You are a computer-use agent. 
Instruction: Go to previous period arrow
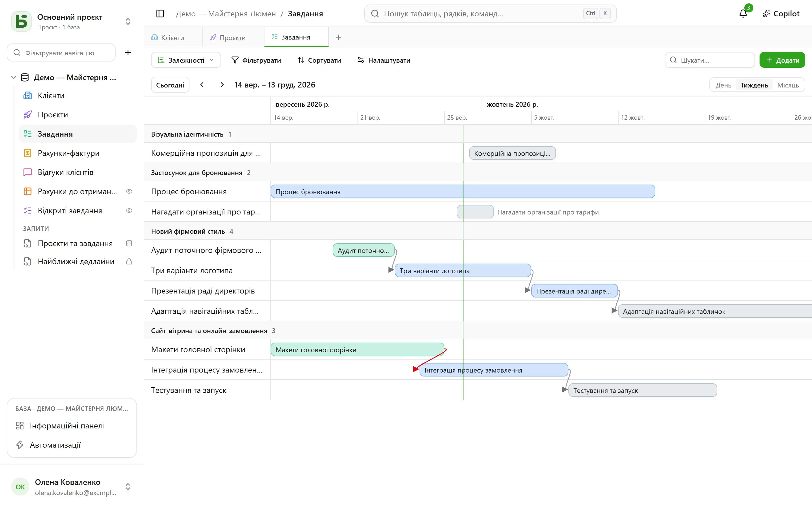tap(202, 85)
